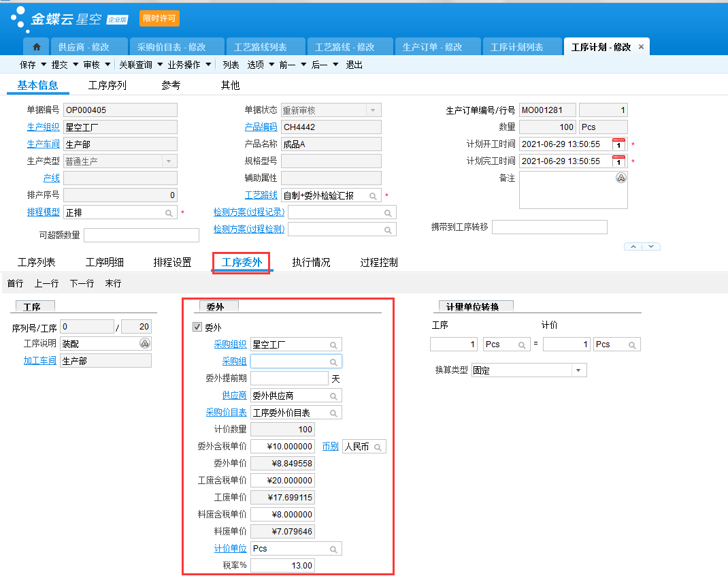Open the 生产组织 link

(x=43, y=127)
